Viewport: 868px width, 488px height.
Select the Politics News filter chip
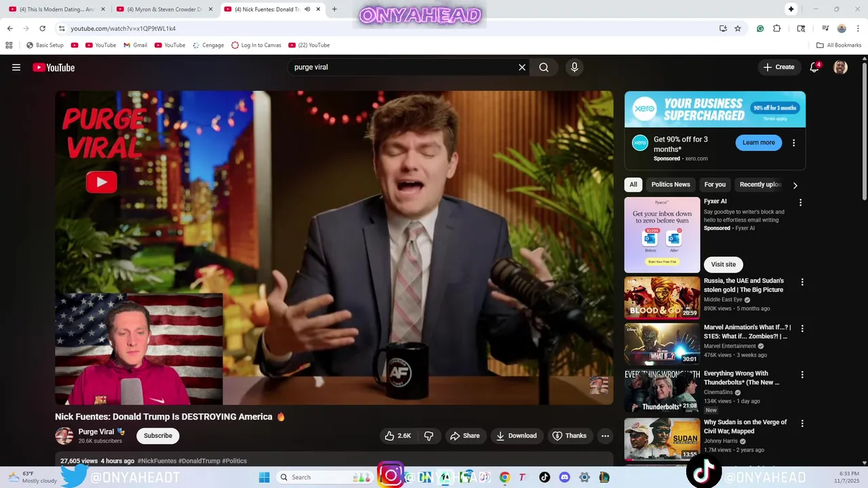671,184
